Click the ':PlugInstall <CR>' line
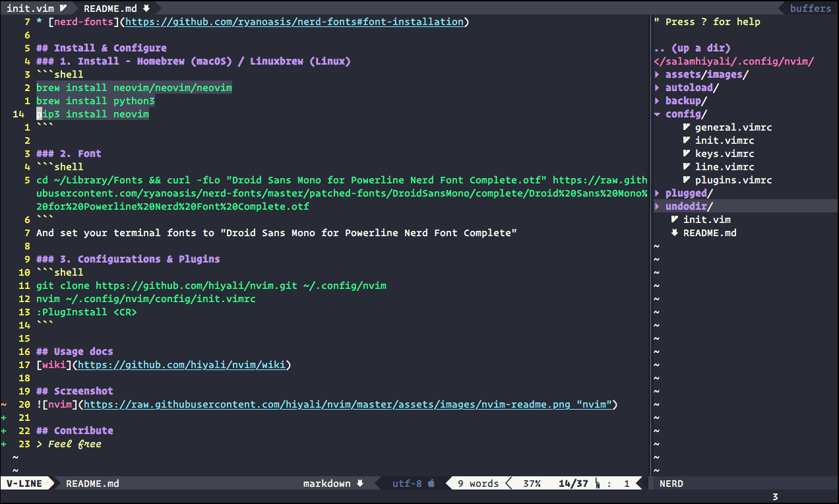This screenshot has width=839, height=504. 86,312
